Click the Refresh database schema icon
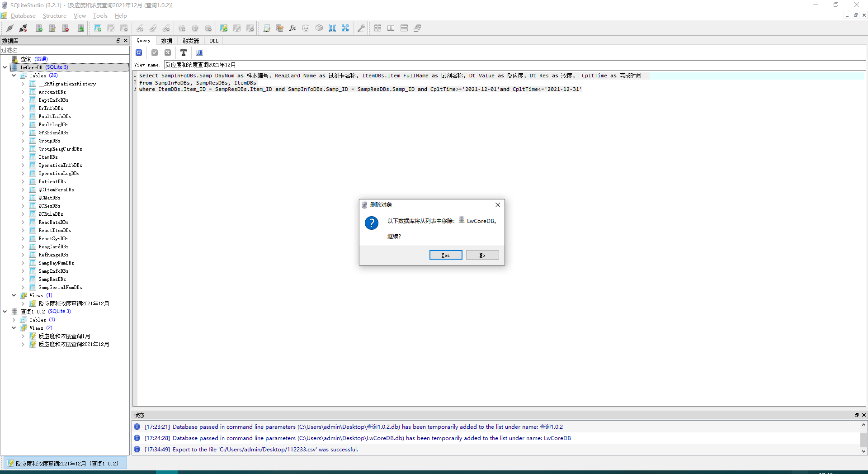Screen dimensions: 868x474 coord(81,28)
